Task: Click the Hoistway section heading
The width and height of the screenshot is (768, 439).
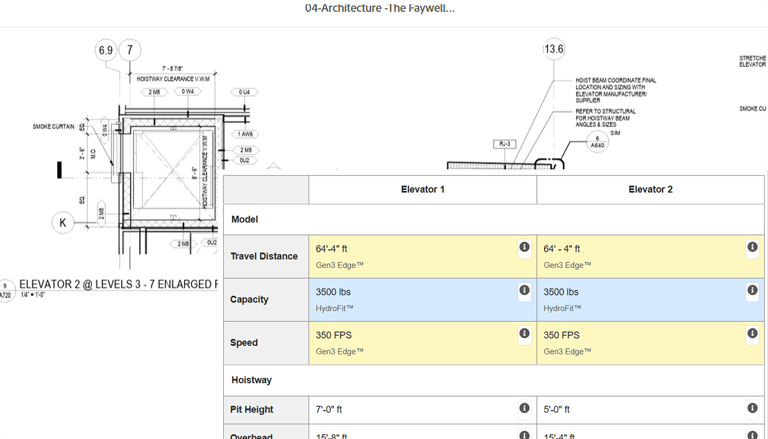Action: (251, 380)
